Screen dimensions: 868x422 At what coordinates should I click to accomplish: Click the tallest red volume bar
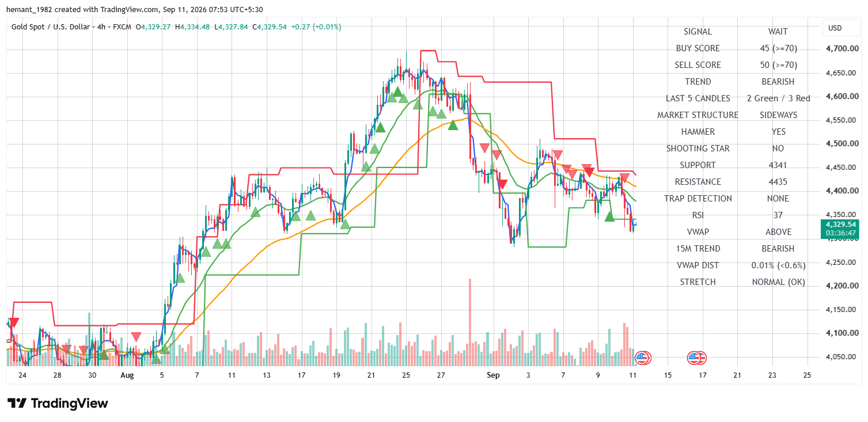point(470,322)
